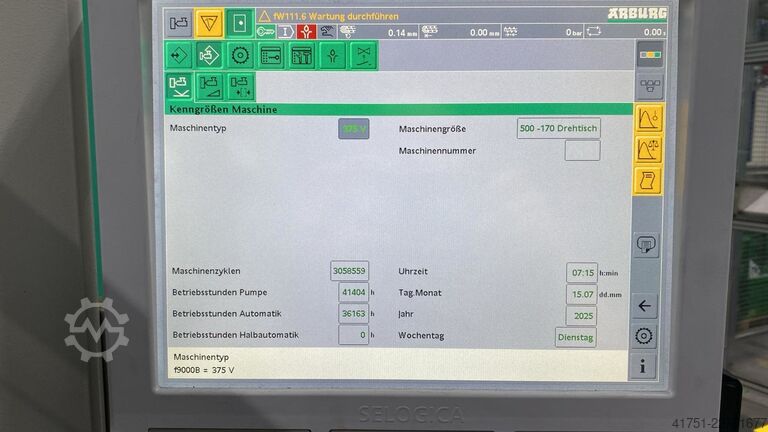Tap the red operator status icon
This screenshot has width=768, height=432.
click(x=307, y=32)
